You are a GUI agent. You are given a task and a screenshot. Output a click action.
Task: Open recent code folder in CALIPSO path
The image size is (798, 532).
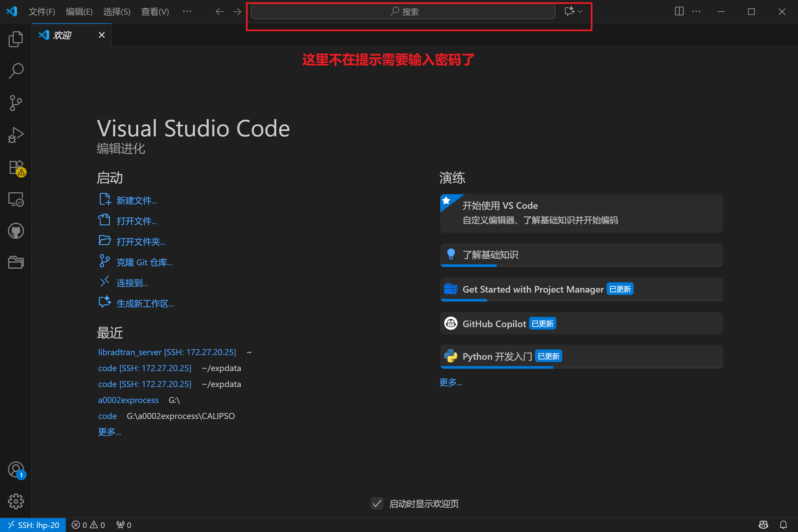(x=107, y=416)
